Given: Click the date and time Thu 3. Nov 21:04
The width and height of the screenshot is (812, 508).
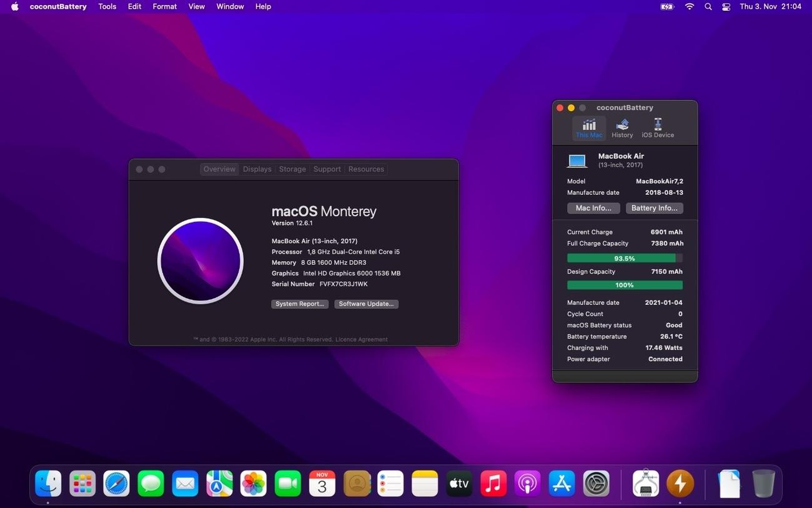Looking at the screenshot, I should point(770,6).
